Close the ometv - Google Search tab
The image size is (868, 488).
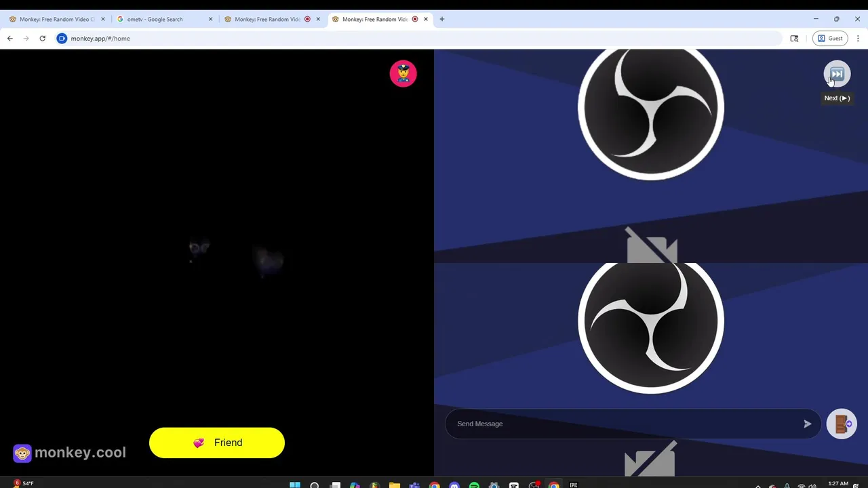[x=210, y=19]
